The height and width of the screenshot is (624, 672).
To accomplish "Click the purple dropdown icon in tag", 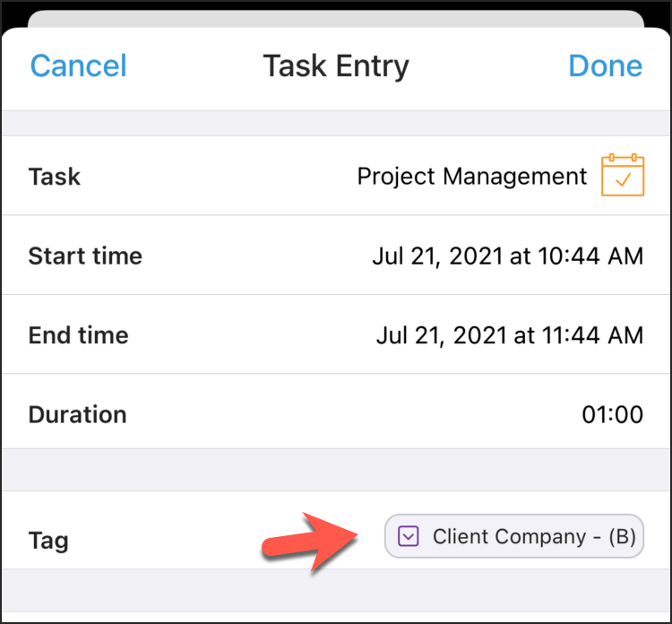I will point(408,536).
